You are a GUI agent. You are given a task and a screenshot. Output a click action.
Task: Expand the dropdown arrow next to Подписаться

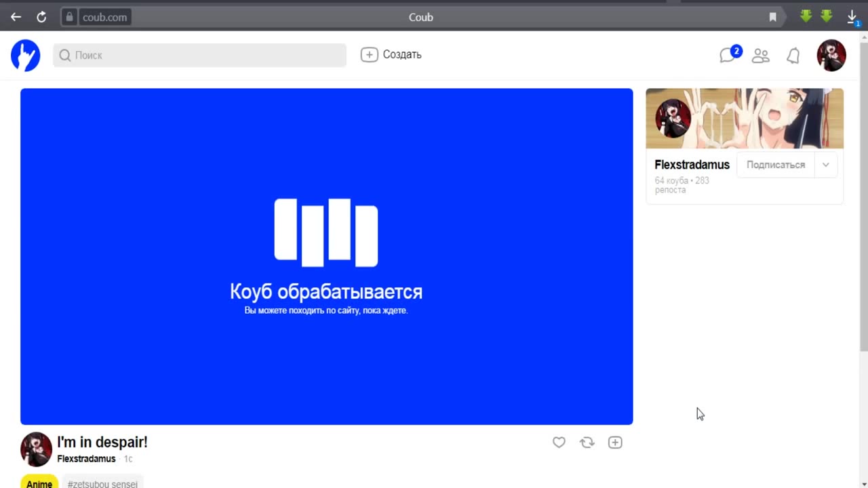tap(826, 165)
